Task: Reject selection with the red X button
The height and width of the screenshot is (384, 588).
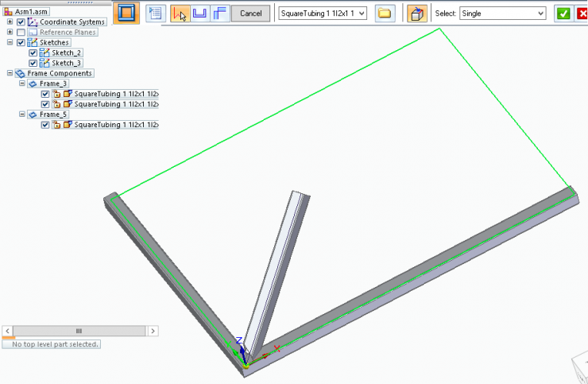Action: pyautogui.click(x=582, y=14)
